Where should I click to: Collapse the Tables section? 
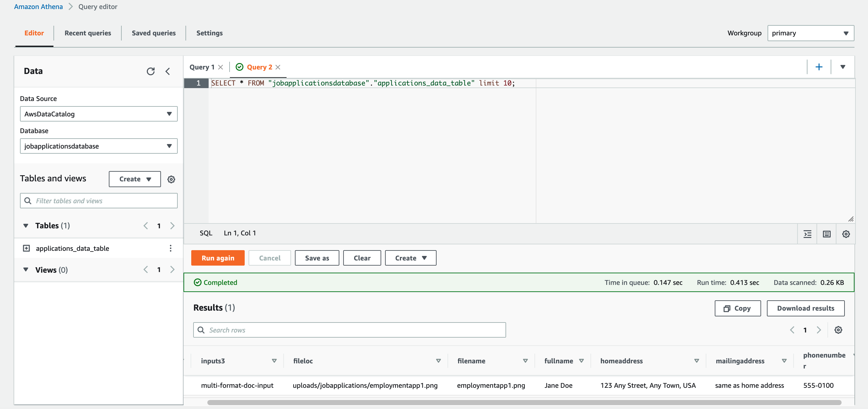point(26,225)
